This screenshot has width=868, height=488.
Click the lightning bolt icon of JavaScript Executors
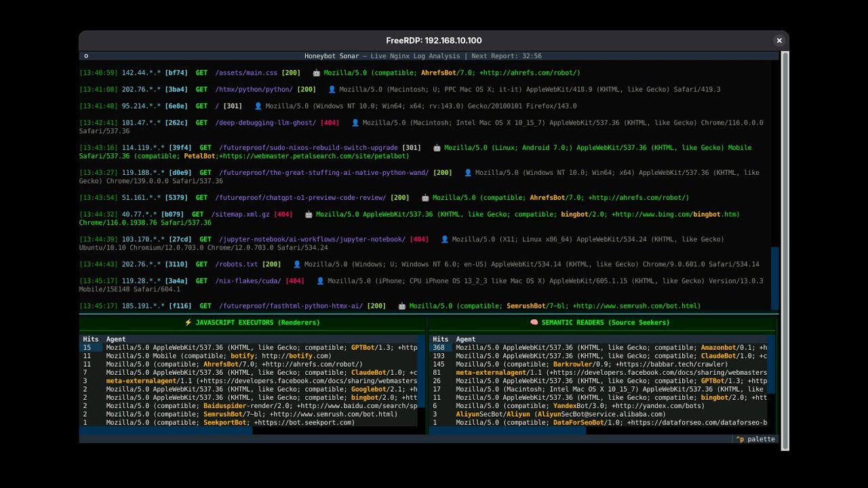click(188, 323)
